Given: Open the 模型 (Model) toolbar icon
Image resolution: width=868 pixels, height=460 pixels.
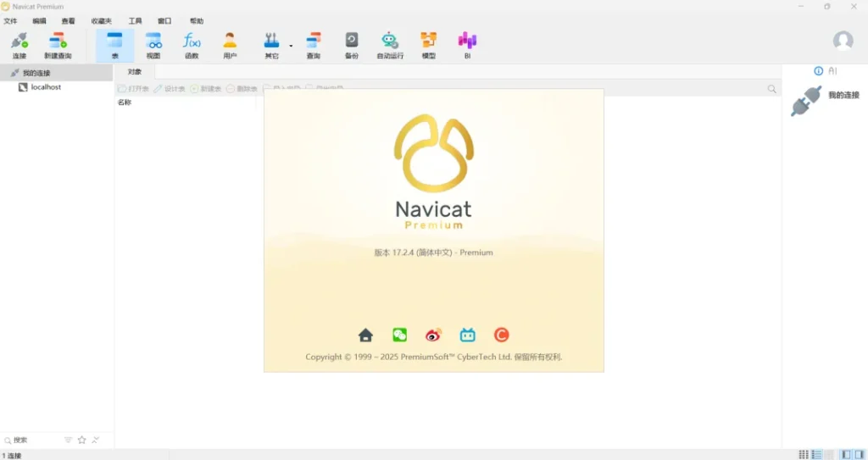Looking at the screenshot, I should (428, 46).
